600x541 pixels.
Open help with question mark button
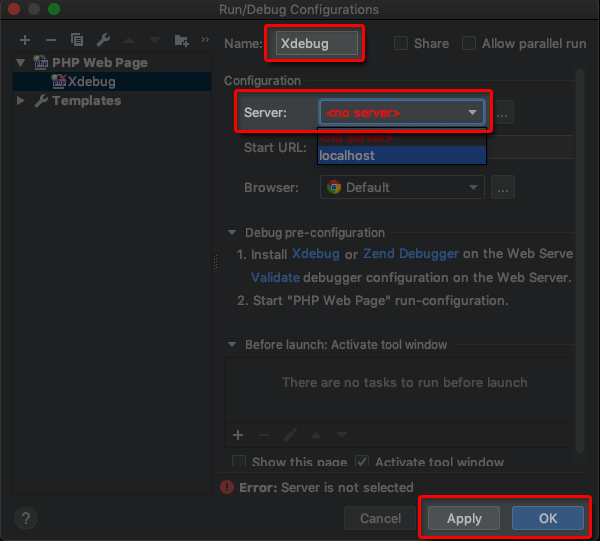(26, 518)
